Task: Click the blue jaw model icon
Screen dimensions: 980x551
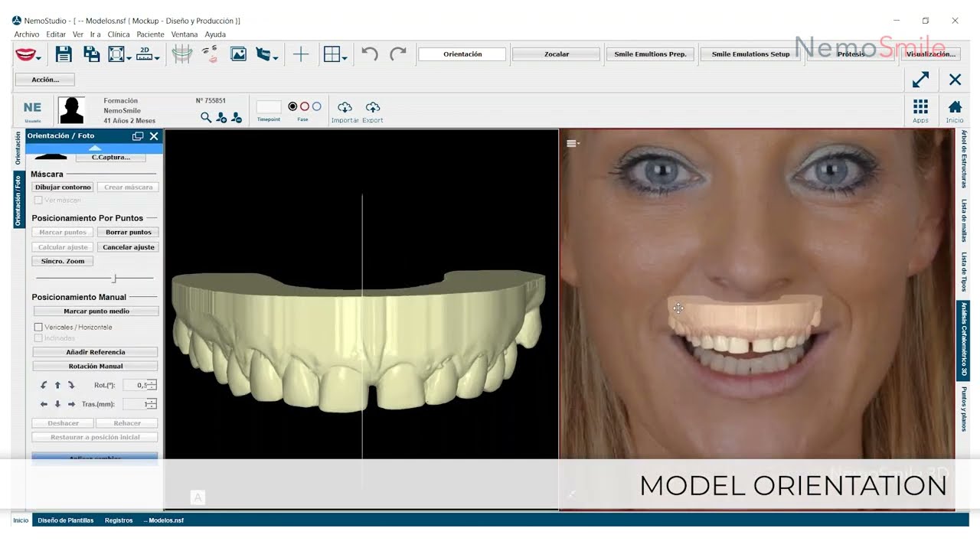Action: coord(263,54)
